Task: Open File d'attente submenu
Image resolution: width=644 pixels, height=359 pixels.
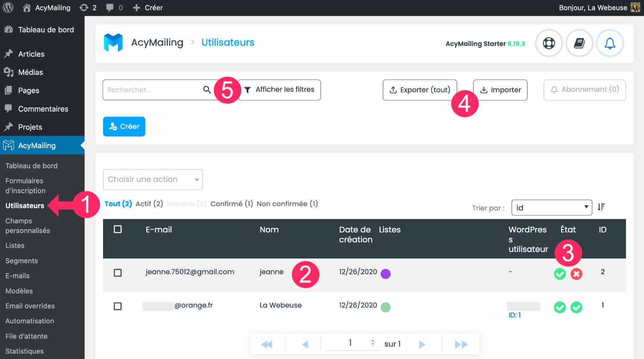Action: [26, 336]
